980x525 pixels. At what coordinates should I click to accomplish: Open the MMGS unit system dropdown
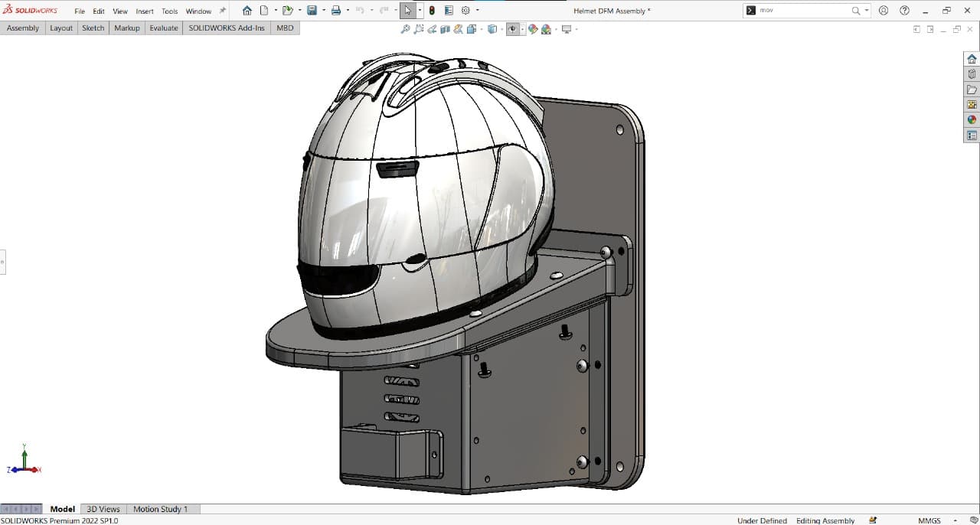point(929,520)
